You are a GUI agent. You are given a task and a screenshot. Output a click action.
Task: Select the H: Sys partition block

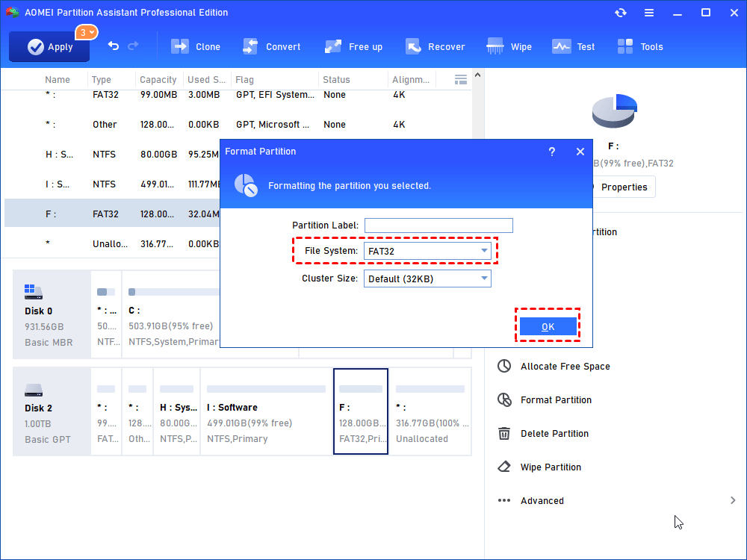pos(177,411)
